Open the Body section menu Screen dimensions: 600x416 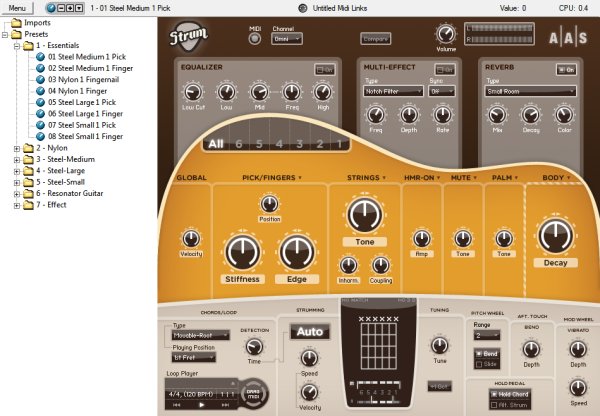[x=569, y=178]
